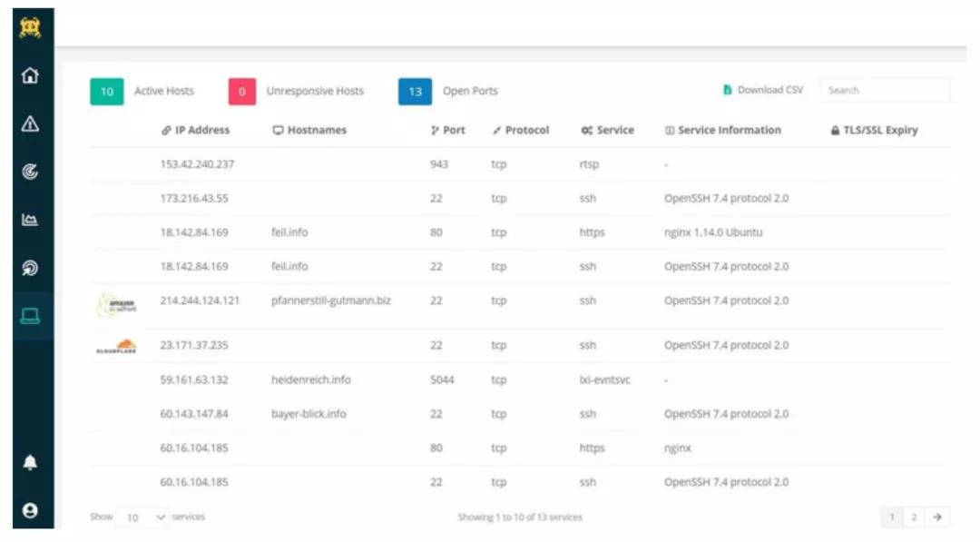Focus the Search input field
This screenshot has width=980, height=542.
coord(885,90)
